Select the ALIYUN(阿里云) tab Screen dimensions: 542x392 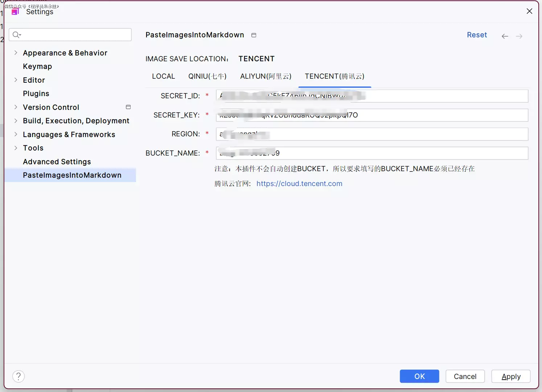tap(266, 77)
